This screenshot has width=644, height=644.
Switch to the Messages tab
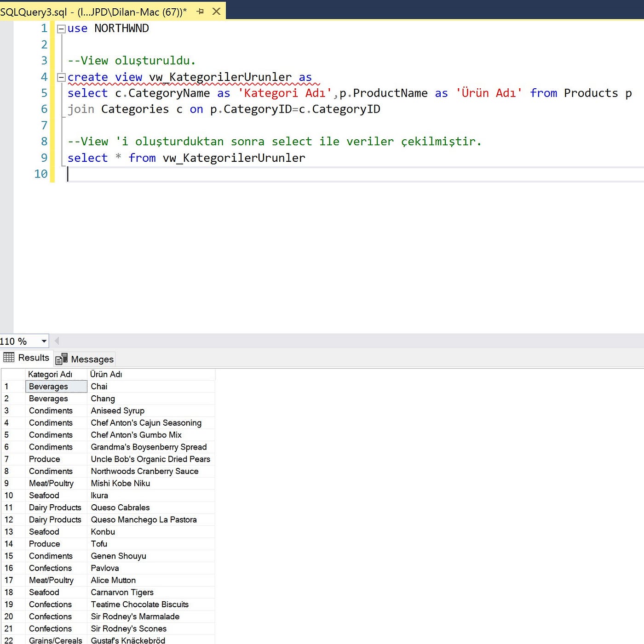(x=85, y=359)
